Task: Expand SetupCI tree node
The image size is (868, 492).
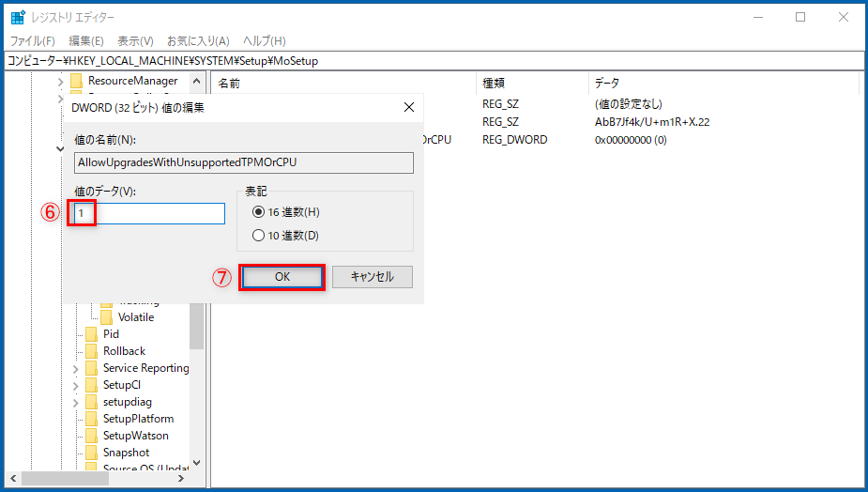Action: [x=76, y=386]
